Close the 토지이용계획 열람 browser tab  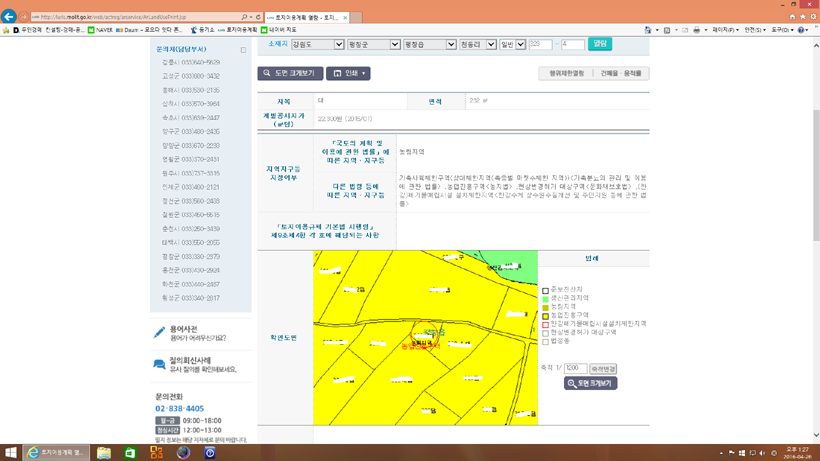tap(345, 17)
